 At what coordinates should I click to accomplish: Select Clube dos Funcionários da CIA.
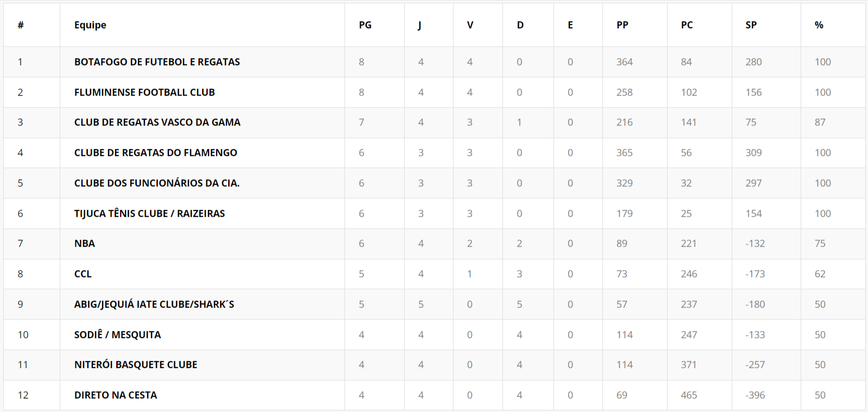(x=156, y=183)
